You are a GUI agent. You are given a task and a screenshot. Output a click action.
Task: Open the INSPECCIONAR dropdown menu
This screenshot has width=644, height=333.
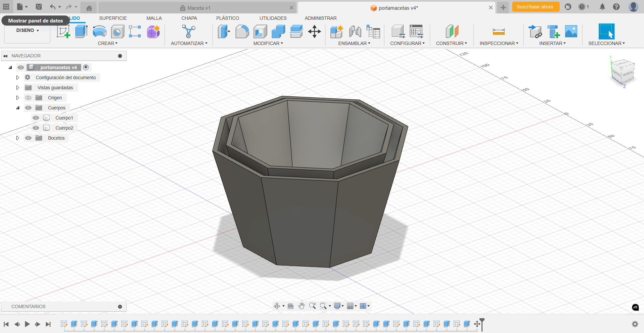pyautogui.click(x=499, y=43)
